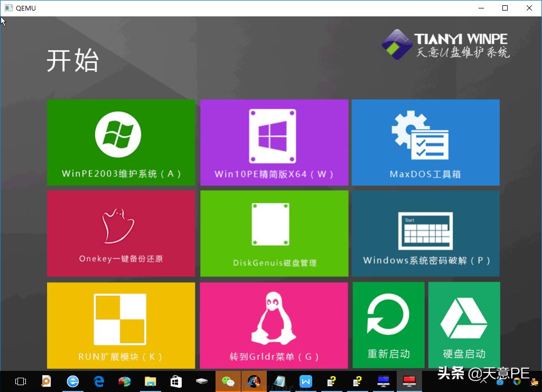This screenshot has width=542, height=392.
Task: Click the Windows 10 drive icon in the Win10PE tile
Action: (273, 136)
